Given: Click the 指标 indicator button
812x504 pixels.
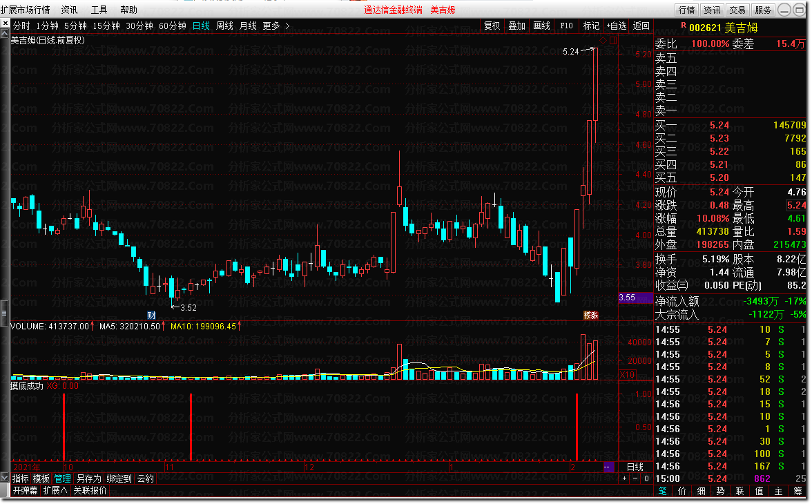Looking at the screenshot, I should pyautogui.click(x=21, y=478).
